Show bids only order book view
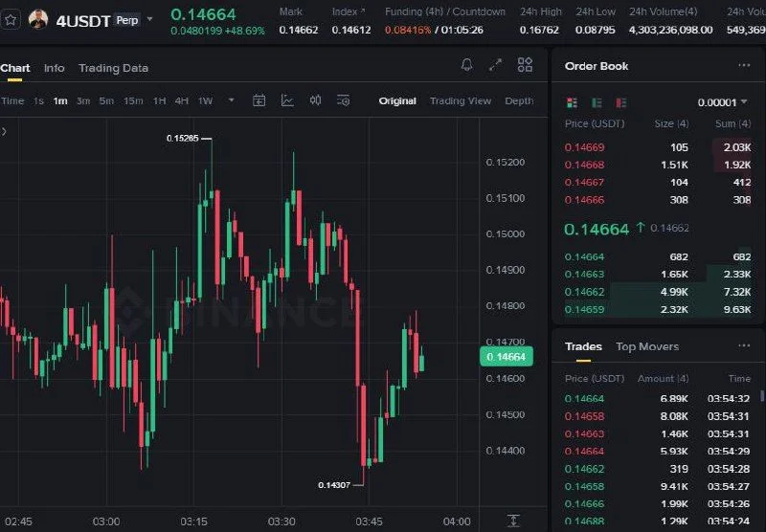Viewport: 766px width, 532px height. click(597, 102)
